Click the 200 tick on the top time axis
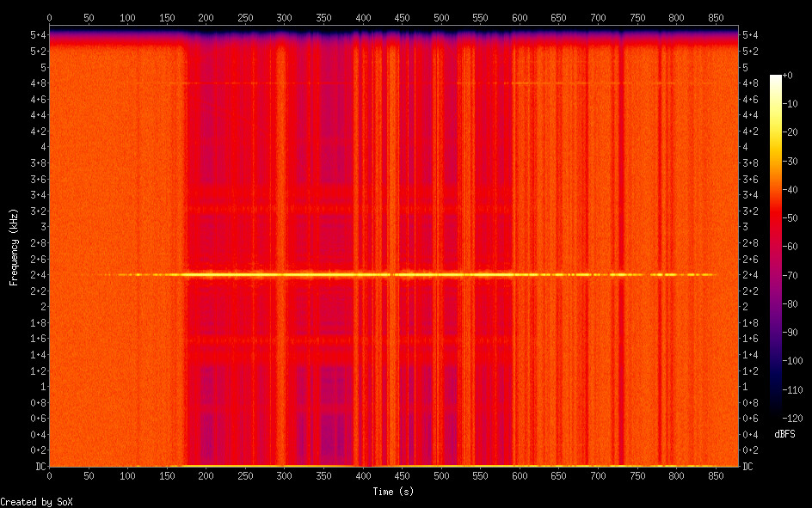Screen dimensions: 812x508 (206, 17)
